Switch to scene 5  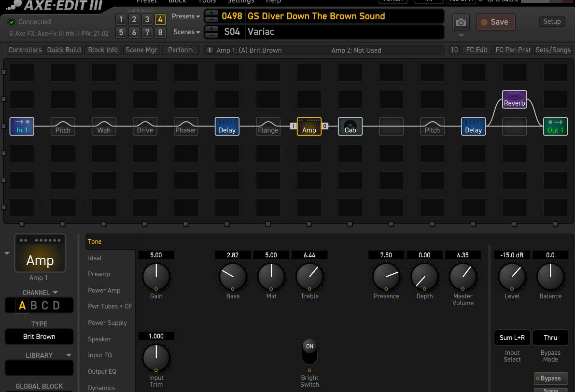coord(121,33)
